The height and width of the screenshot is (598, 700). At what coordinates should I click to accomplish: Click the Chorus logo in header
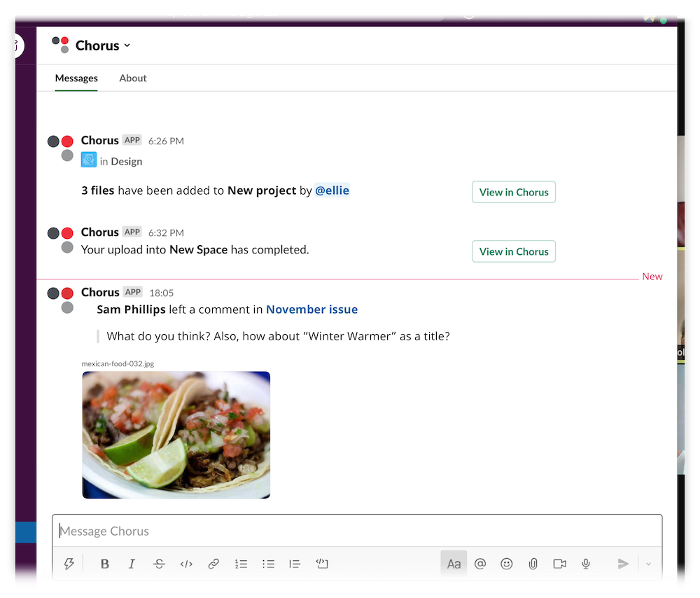point(60,45)
